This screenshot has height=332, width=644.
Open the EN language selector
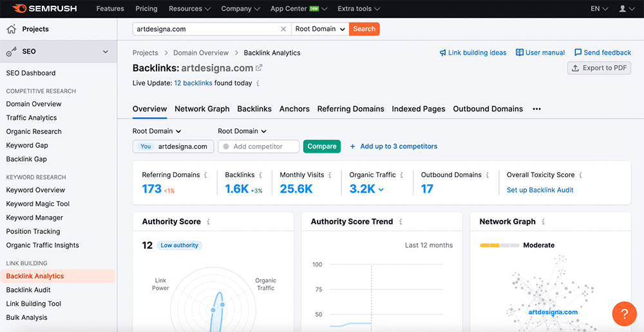(x=600, y=8)
